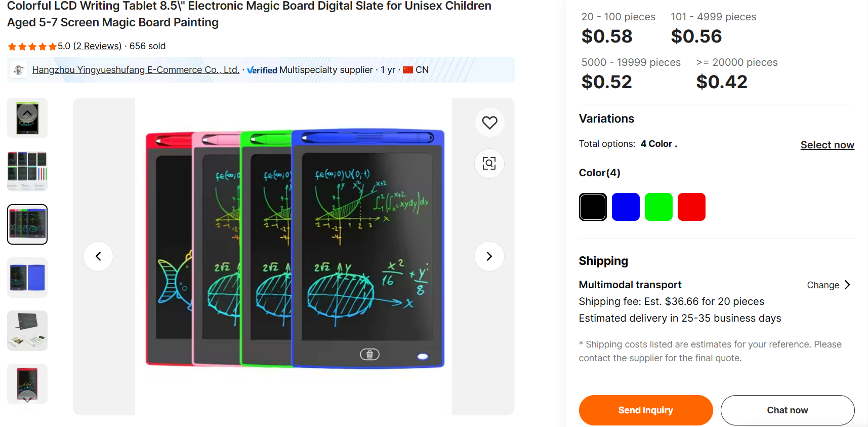
Task: Click the Verified supplier badge
Action: [262, 70]
